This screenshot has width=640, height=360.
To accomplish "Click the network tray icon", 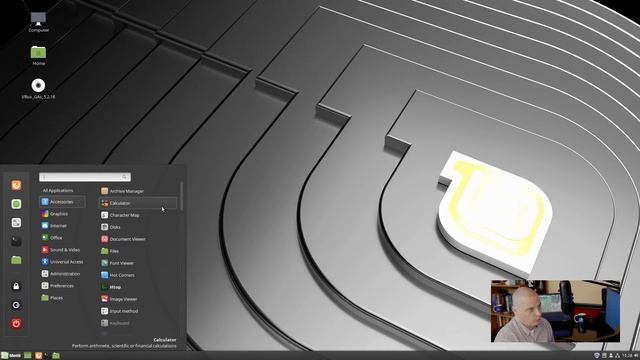I will click(617, 356).
